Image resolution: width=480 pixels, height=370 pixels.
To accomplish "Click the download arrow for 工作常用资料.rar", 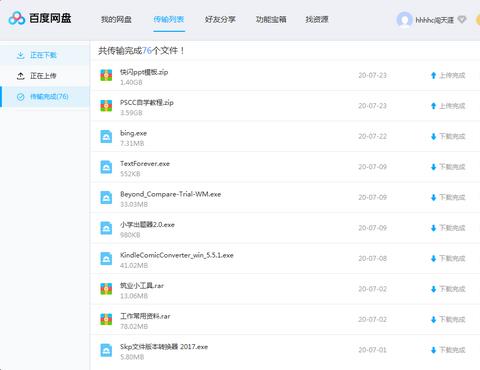I will coord(433,319).
